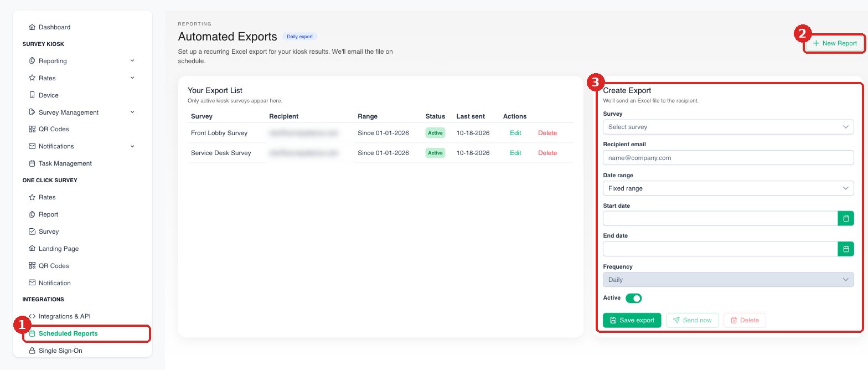Delete the Front Lobby Survey export
The image size is (868, 370).
547,133
